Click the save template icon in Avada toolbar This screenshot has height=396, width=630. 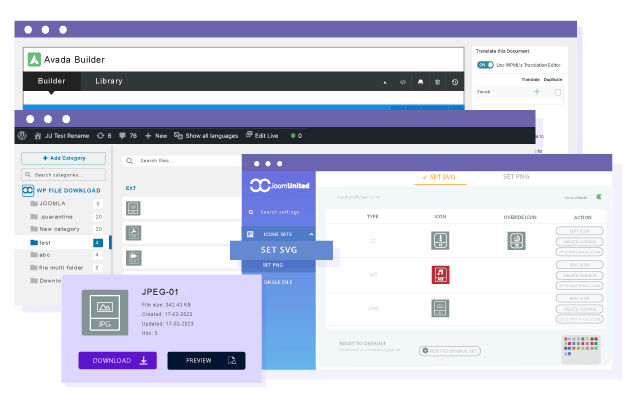coord(420,82)
